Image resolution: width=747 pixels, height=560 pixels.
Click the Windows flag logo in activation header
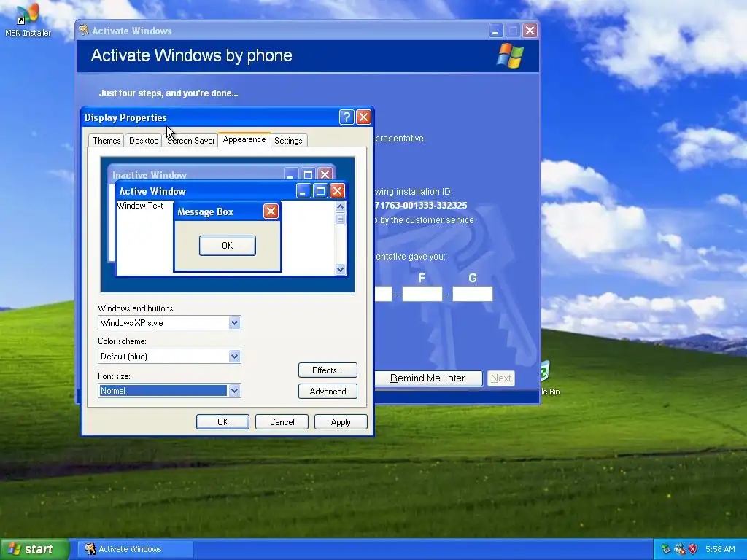[510, 55]
